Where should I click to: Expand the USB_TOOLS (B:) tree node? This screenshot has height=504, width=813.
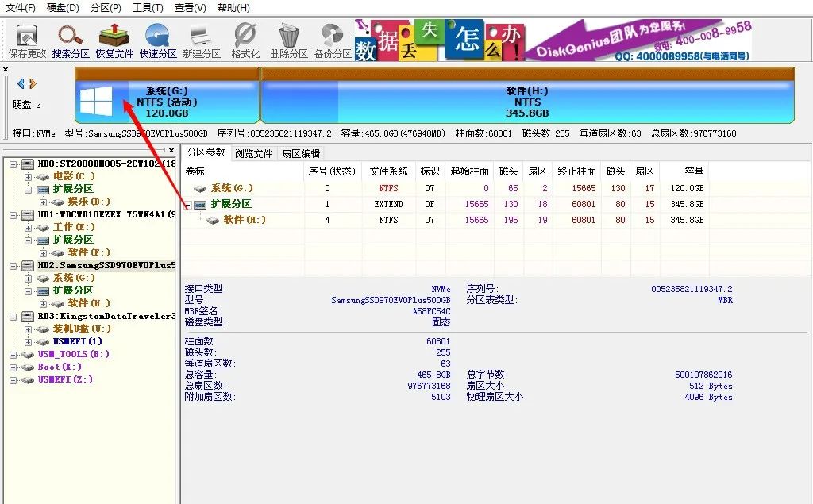point(13,355)
